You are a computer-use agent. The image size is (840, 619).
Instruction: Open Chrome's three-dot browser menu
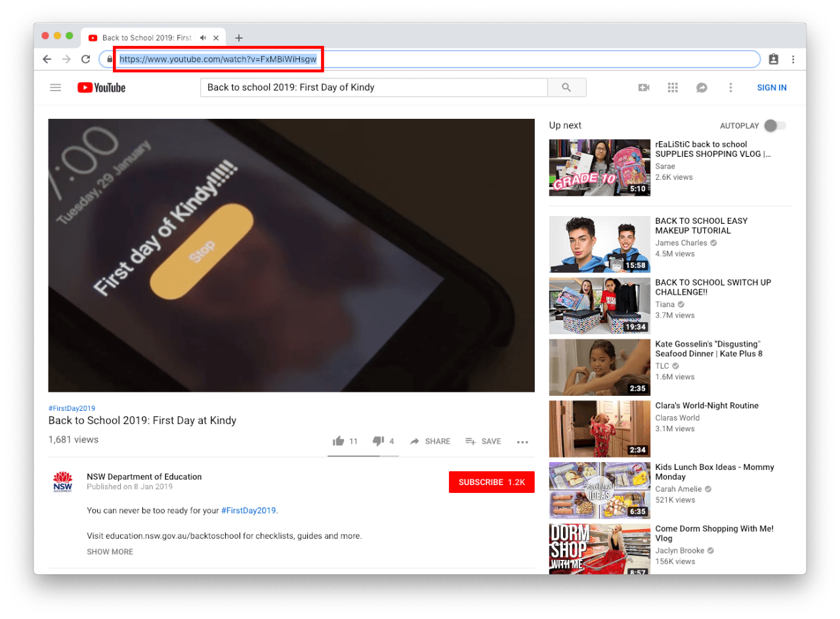(x=793, y=59)
